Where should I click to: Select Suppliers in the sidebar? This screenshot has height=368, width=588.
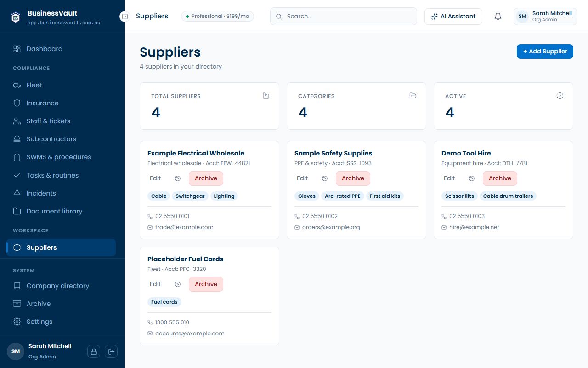click(61, 247)
